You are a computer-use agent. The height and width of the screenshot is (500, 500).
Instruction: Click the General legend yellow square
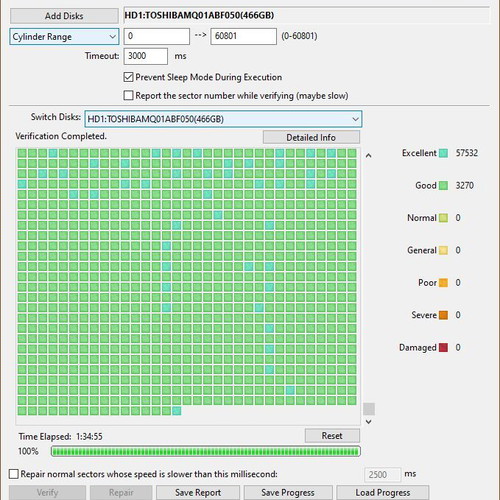coord(443,250)
